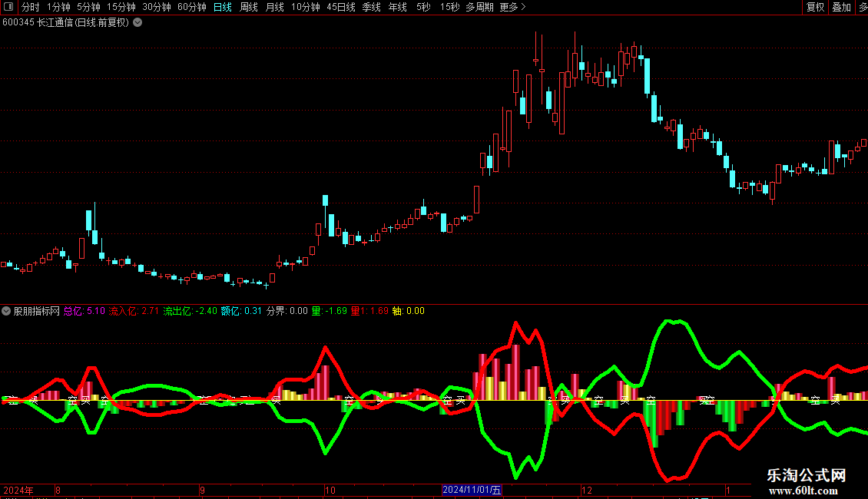Click the highlighted 2024/11/01/五 date label

click(x=472, y=490)
